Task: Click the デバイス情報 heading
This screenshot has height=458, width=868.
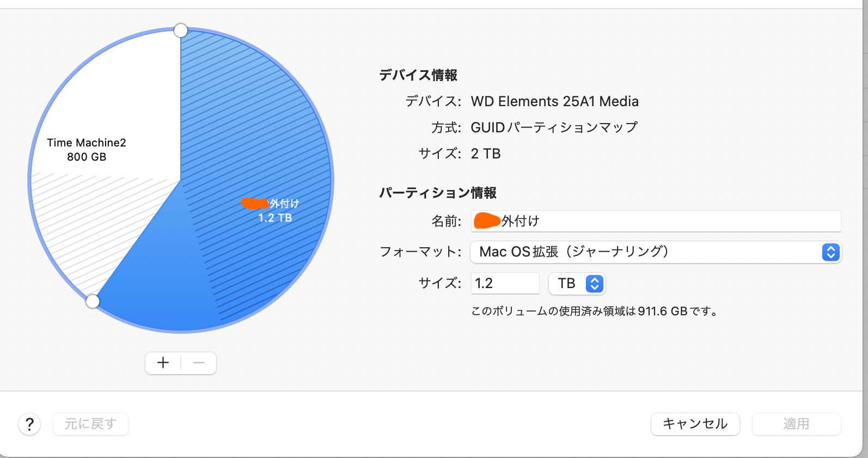Action: [418, 75]
